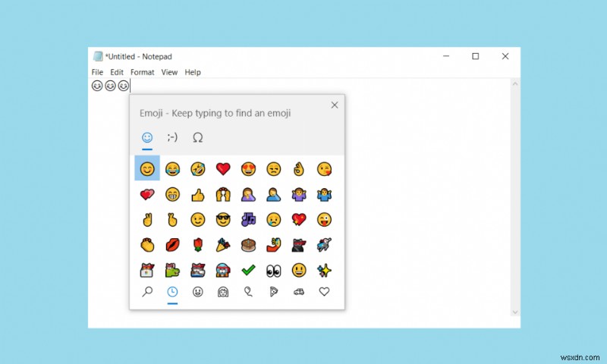Pick the woman shrugging emoji in purple
The image size is (607, 364).
pos(299,194)
